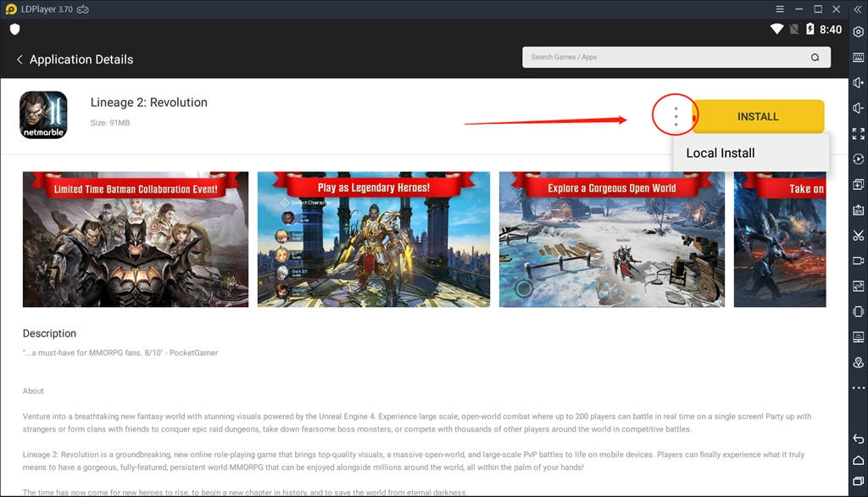Open Explore a Gorgeous Open World screenshot
The height and width of the screenshot is (497, 868).
[x=612, y=239]
